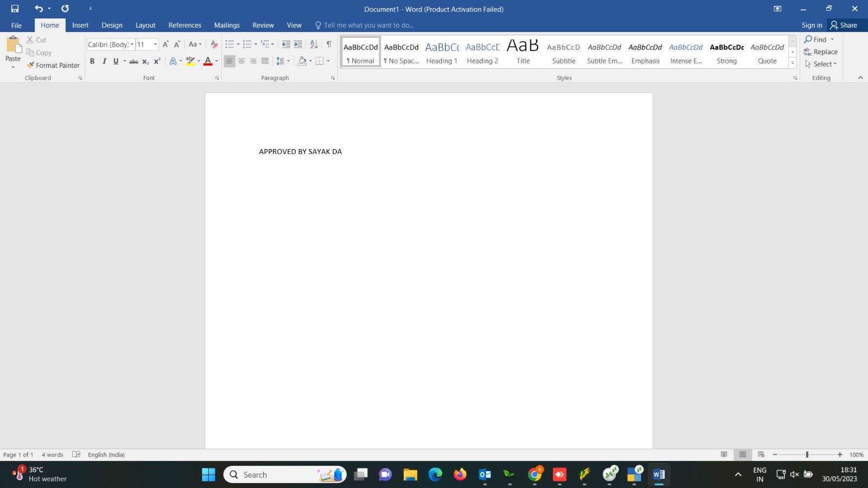This screenshot has width=868, height=488.
Task: Open the font name dropdown
Action: pos(132,44)
